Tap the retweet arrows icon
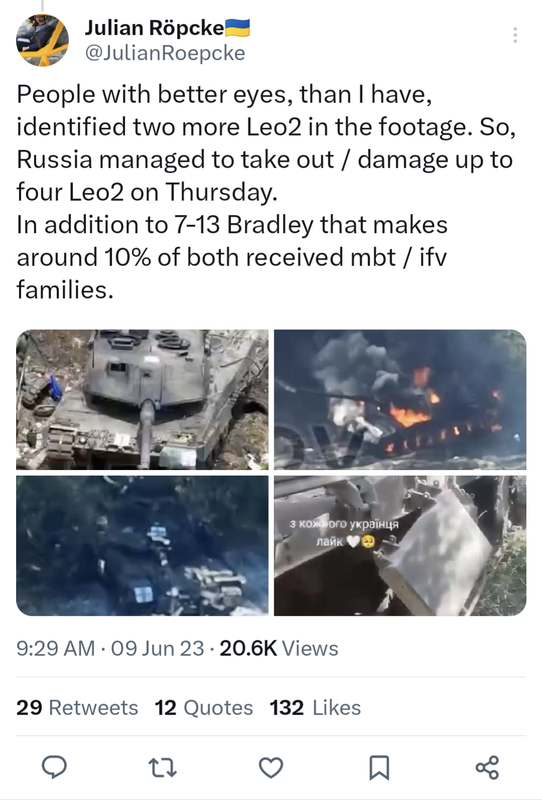Viewport: 542px width, 800px height. (x=162, y=767)
